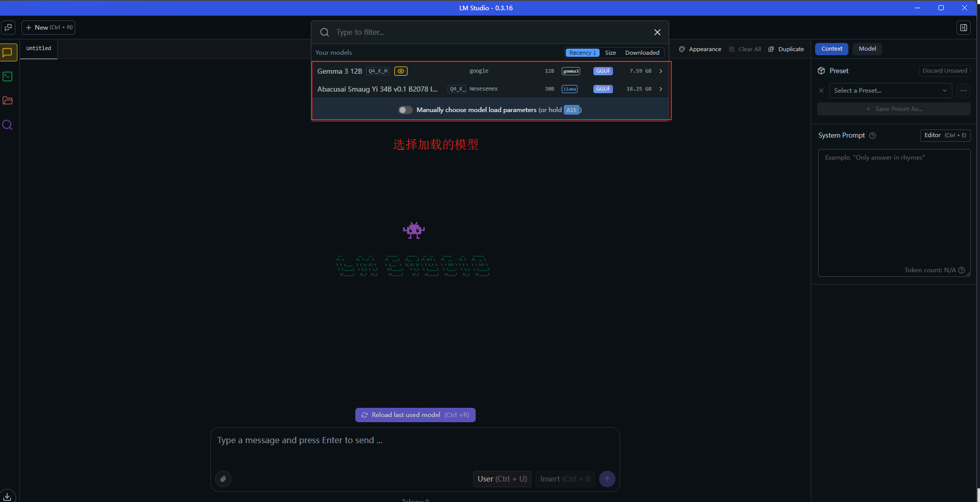Image resolution: width=980 pixels, height=502 pixels.
Task: Switch to the Model tab
Action: pos(867,49)
